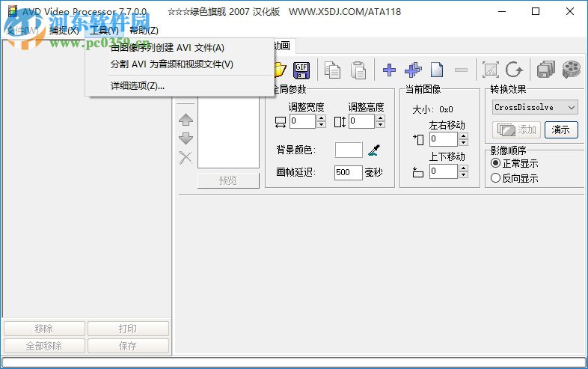
Task: Decrease 调整高度 value with down arrow
Action: (x=380, y=125)
